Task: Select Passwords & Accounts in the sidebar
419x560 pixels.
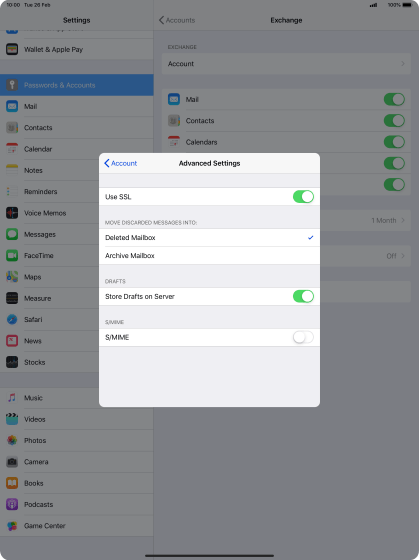Action: tap(77, 85)
